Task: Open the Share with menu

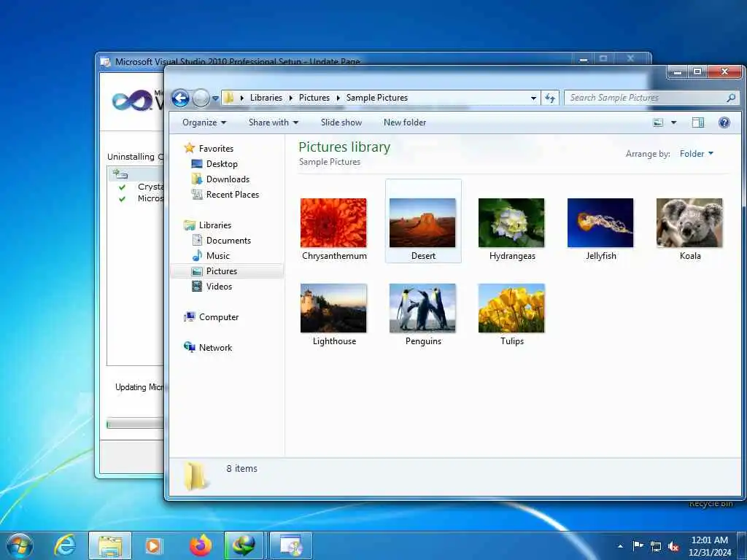Action: [x=274, y=122]
